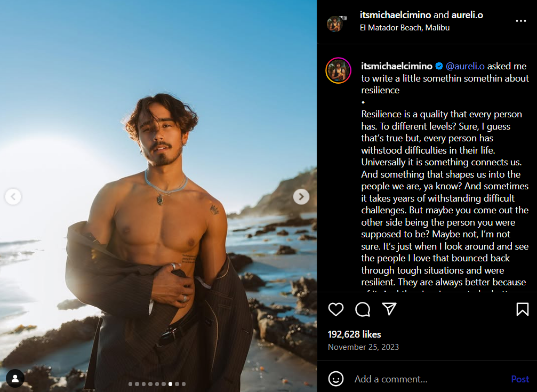Click the @aureli.o mention in the caption

tap(466, 66)
